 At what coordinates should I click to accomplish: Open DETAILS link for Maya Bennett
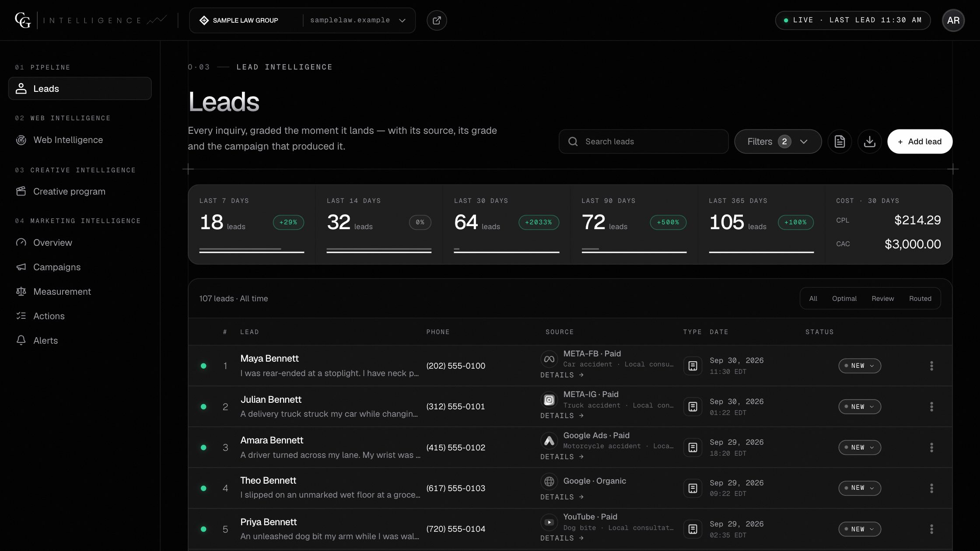562,375
